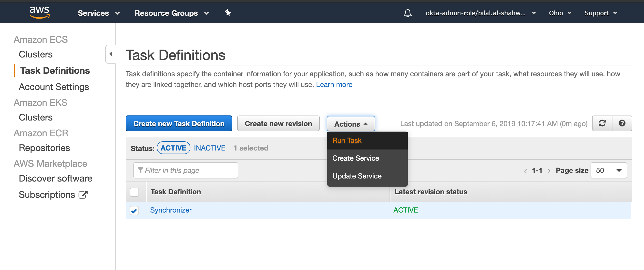Click the pin shortcut icon in navbar
The image size is (644, 270).
click(228, 13)
